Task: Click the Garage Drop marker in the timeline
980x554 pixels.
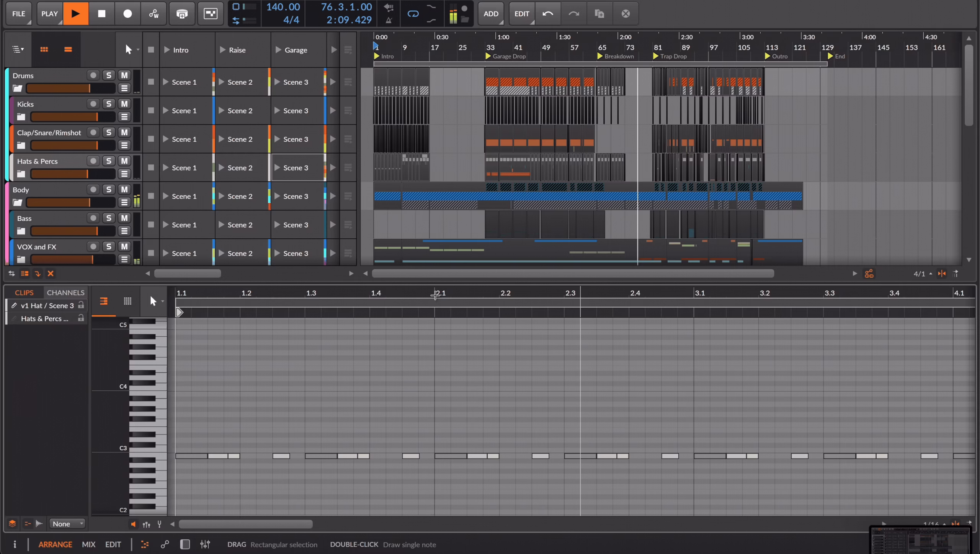Action: click(x=505, y=56)
